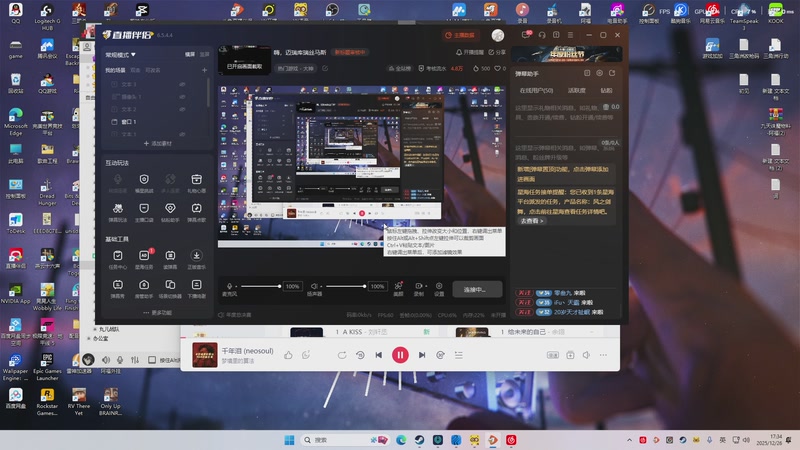Image resolution: width=800 pixels, height=450 pixels.
Task: Click the 添加素材 button
Action: [x=158, y=143]
